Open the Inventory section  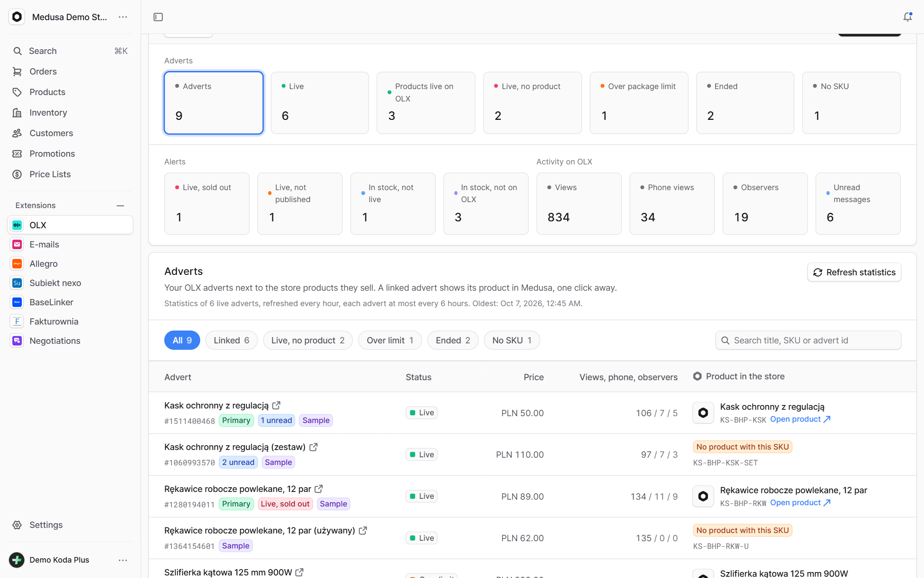click(x=70, y=113)
